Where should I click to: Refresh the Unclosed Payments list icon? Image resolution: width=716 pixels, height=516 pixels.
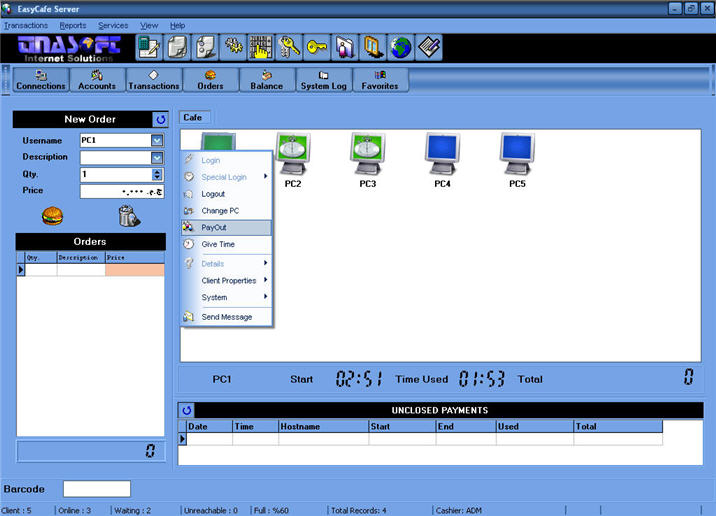pos(186,410)
